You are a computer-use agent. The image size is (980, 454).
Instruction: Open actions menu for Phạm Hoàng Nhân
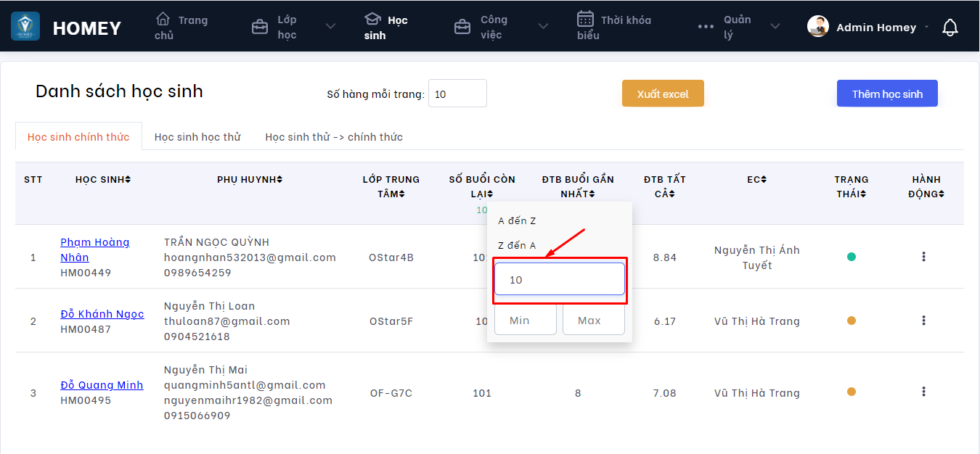(923, 257)
